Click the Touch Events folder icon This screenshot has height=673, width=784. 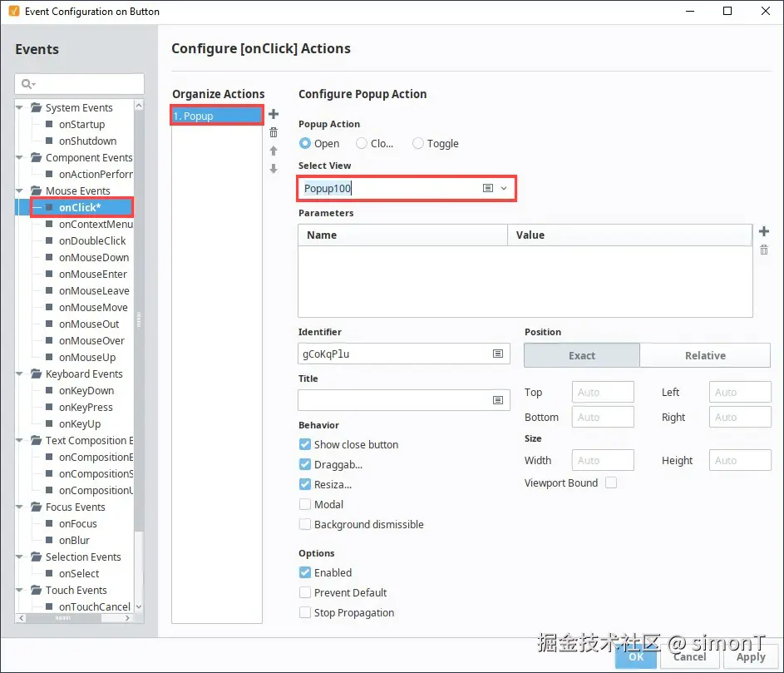click(x=36, y=590)
